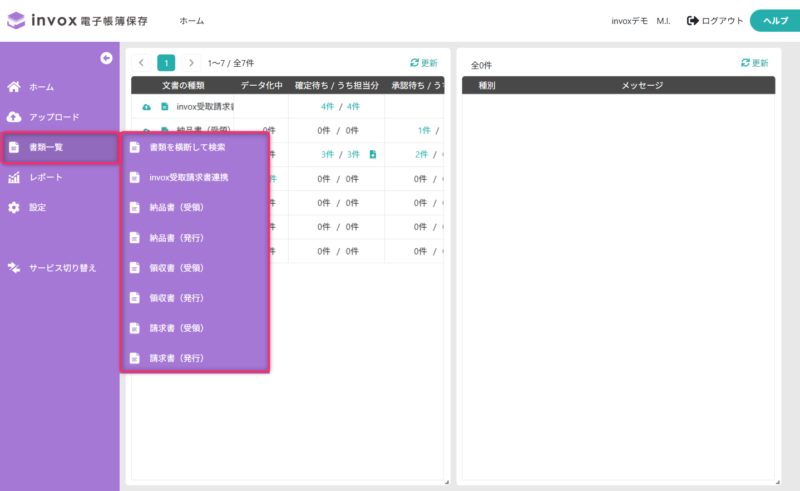Viewport: 800px width, 491px height.
Task: Open サービス切り替え in the sidebar
Action: click(x=60, y=267)
